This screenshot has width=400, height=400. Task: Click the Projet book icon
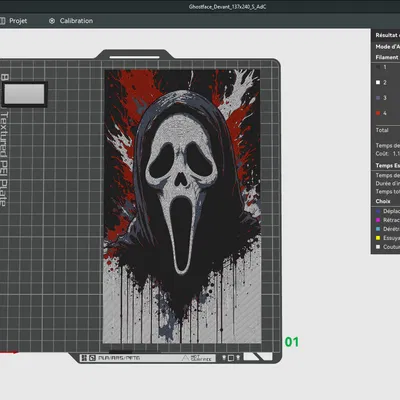click(3, 21)
